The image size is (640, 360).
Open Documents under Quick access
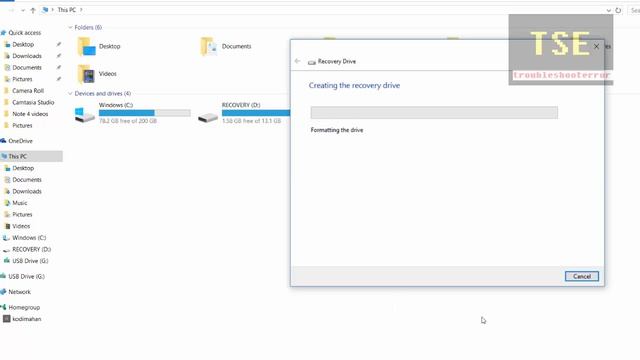(x=27, y=67)
